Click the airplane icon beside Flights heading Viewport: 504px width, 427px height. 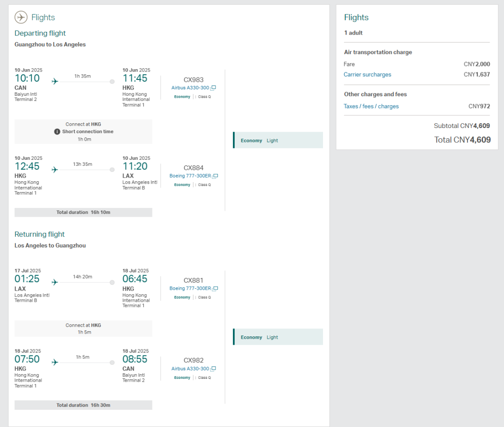pos(21,17)
